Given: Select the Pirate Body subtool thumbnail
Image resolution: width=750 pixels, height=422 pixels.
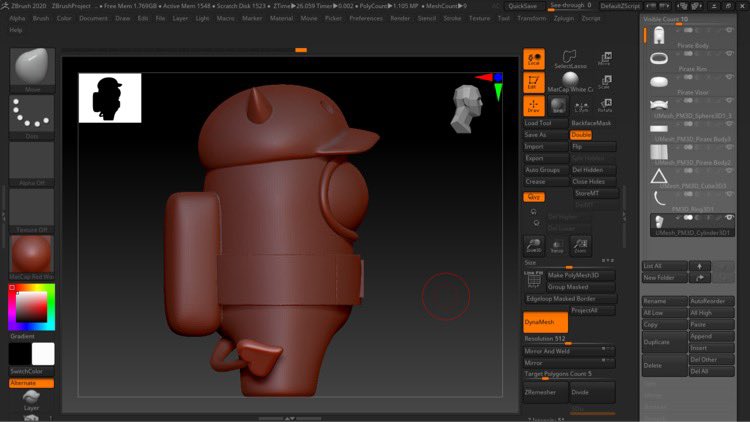Looking at the screenshot, I should tap(659, 36).
